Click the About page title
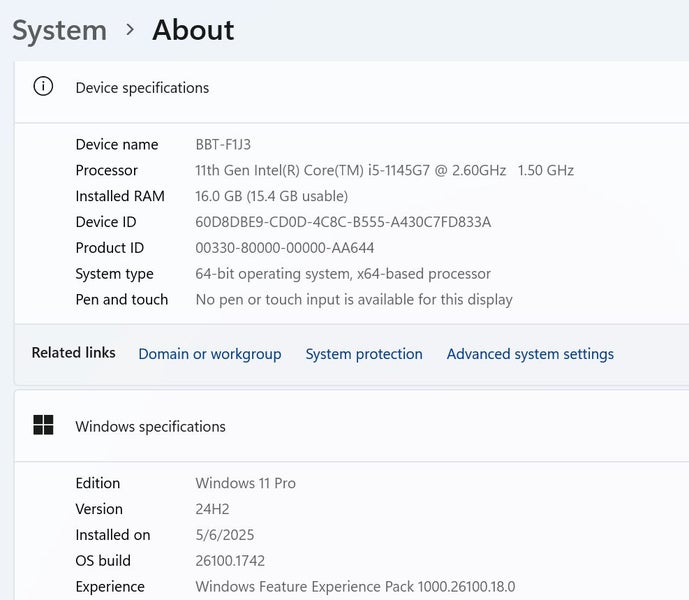 click(x=193, y=30)
